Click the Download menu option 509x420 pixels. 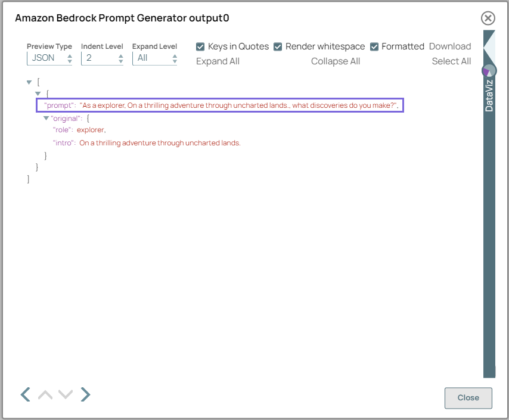450,46
